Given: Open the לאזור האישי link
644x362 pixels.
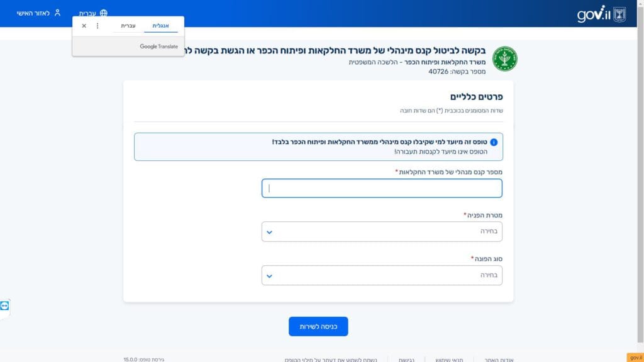Looking at the screenshot, I should (x=33, y=13).
